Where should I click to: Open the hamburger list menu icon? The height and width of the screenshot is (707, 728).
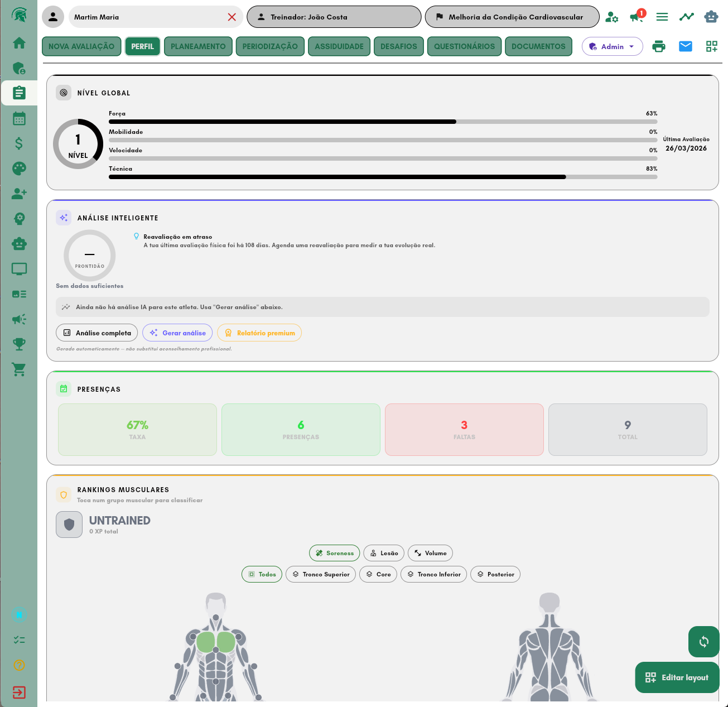point(662,17)
